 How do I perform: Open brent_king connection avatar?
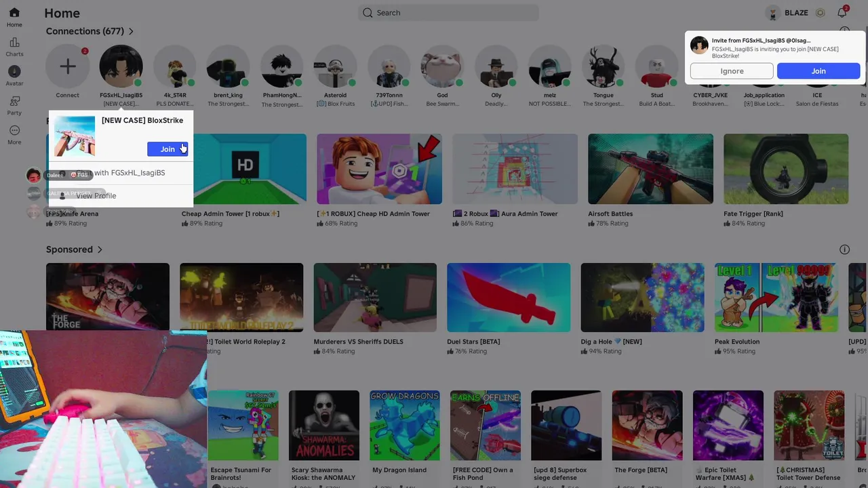coord(228,66)
